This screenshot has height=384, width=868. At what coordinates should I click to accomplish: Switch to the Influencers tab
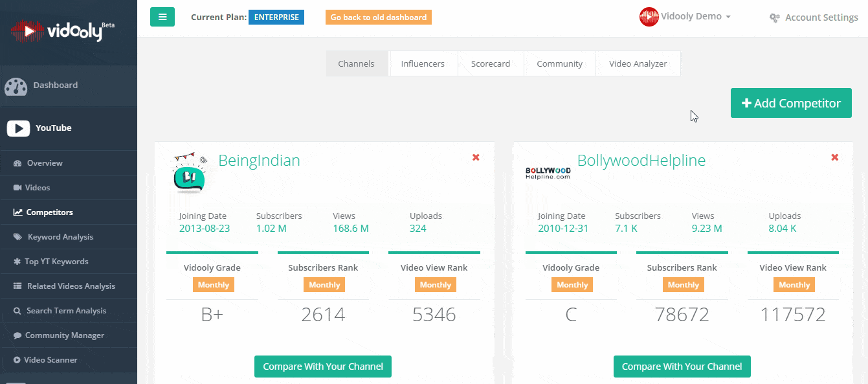[x=423, y=63]
